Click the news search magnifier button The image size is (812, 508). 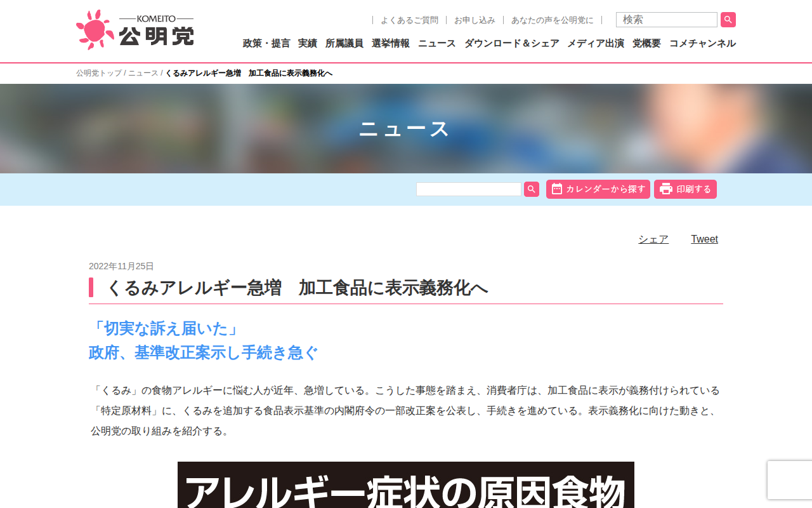click(532, 189)
